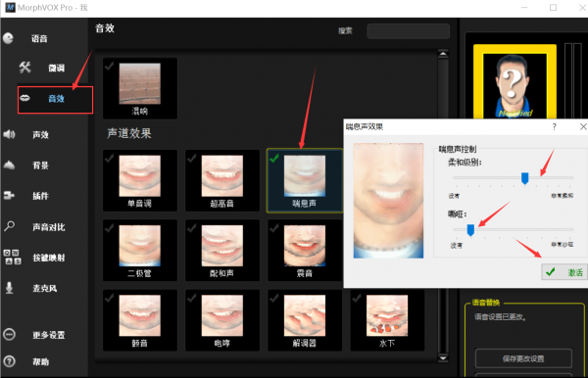The height and width of the screenshot is (378, 588).
Task: Maximize the MorphVOX Pro window
Action: pos(553,8)
